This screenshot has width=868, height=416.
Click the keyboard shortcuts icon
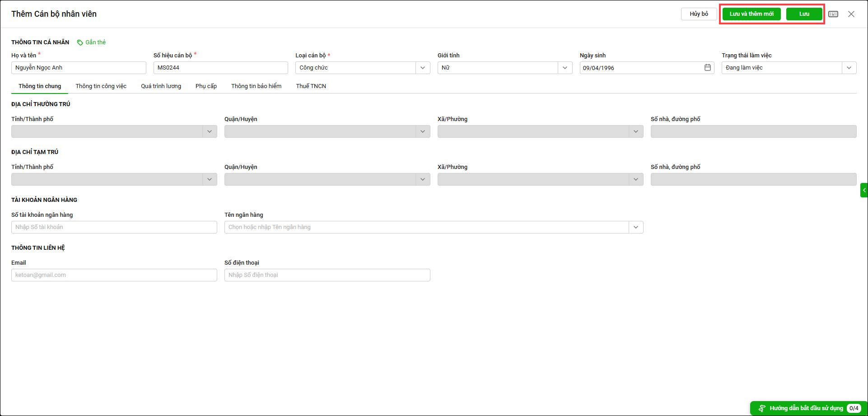833,14
